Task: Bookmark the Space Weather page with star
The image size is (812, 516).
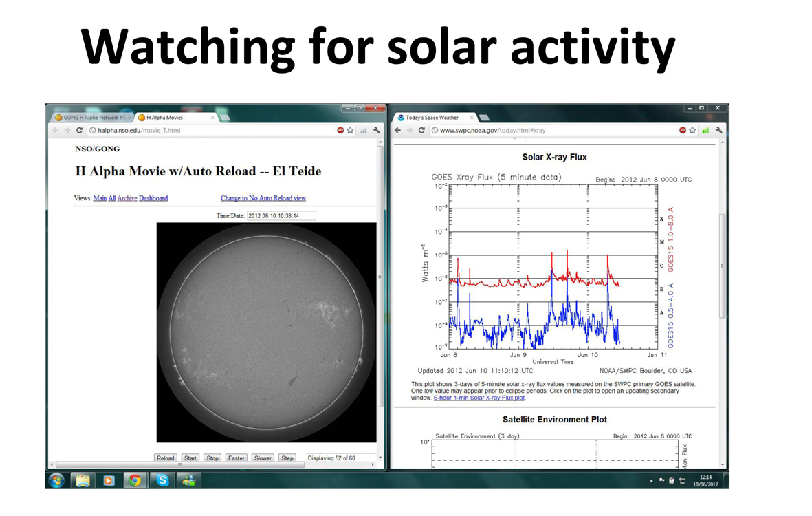Action: tap(693, 131)
